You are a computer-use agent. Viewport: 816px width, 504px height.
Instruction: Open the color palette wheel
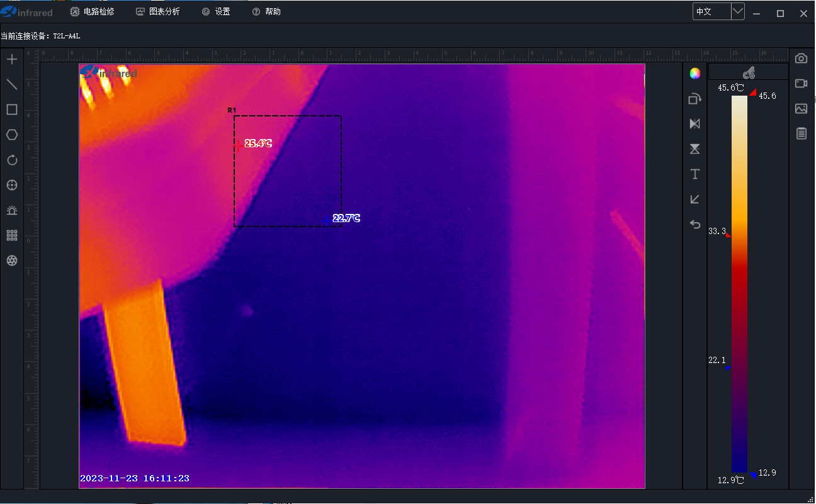click(x=695, y=73)
